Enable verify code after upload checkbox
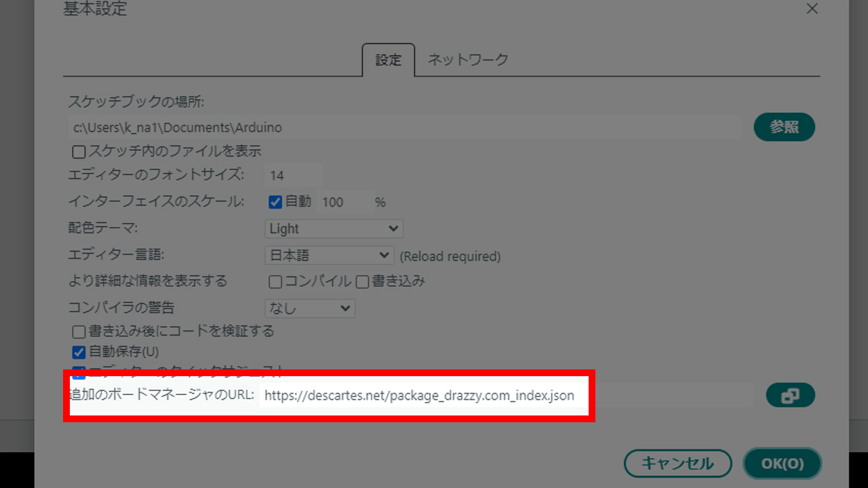This screenshot has width=868, height=488. point(79,332)
